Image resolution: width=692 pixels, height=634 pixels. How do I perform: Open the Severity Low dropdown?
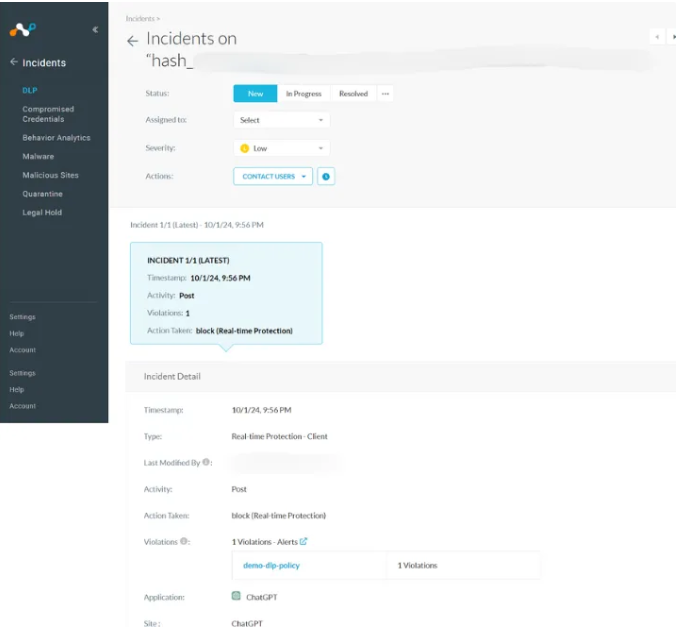click(282, 148)
